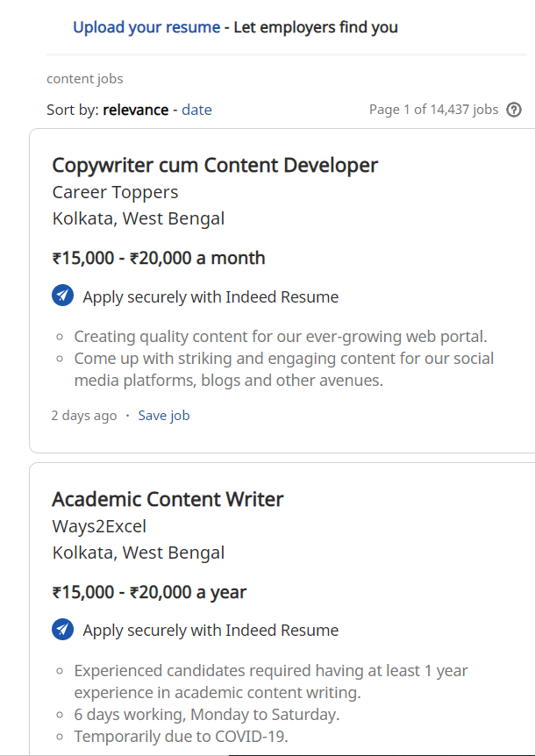Click the 'Creating quality content' description bullet

pyautogui.click(x=281, y=337)
